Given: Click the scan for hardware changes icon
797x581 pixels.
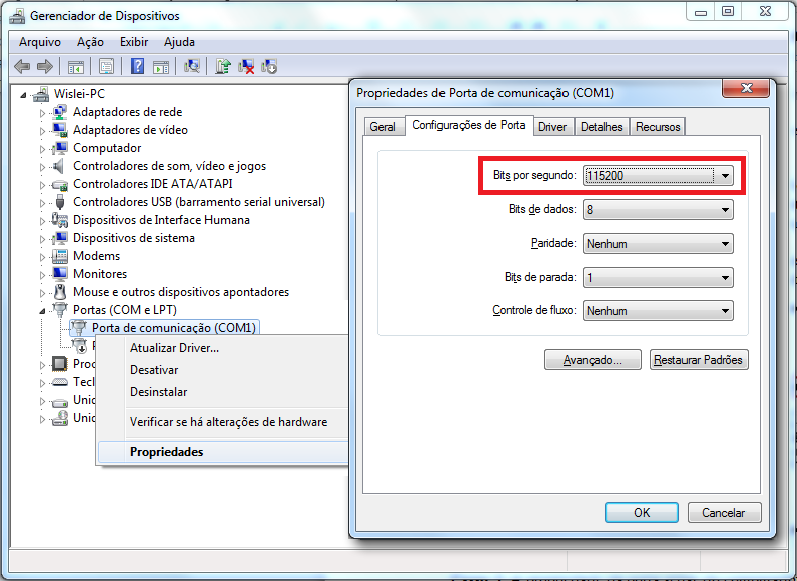Looking at the screenshot, I should [192, 66].
